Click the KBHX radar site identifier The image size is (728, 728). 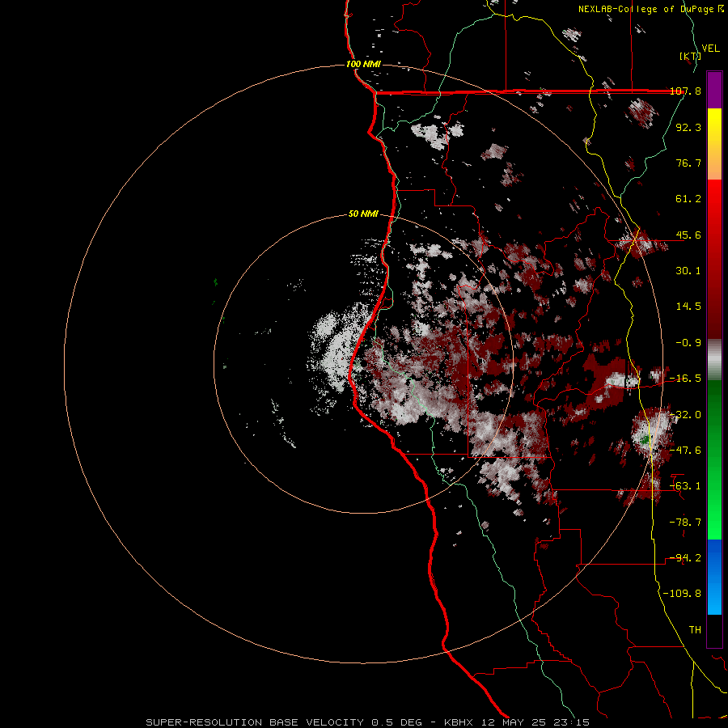[459, 722]
